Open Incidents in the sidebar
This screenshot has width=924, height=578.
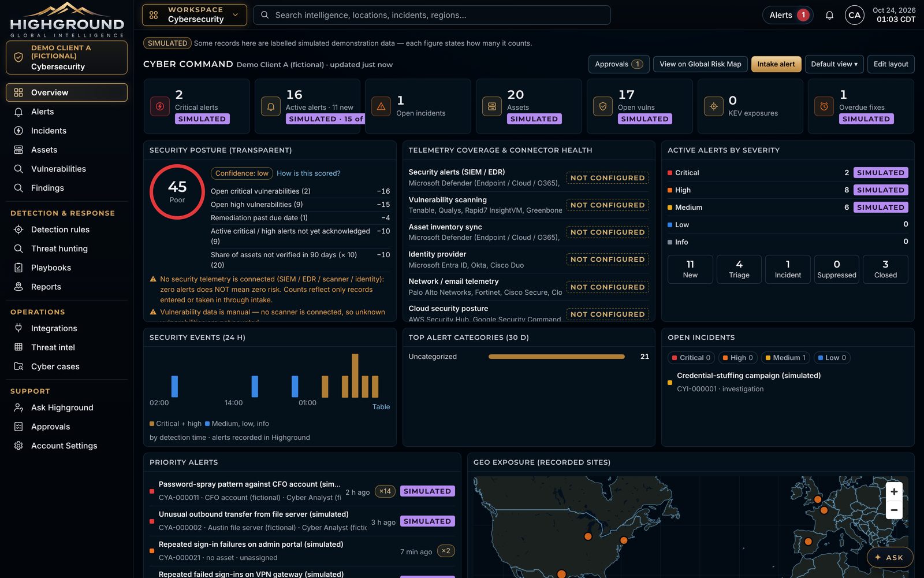pos(66,131)
